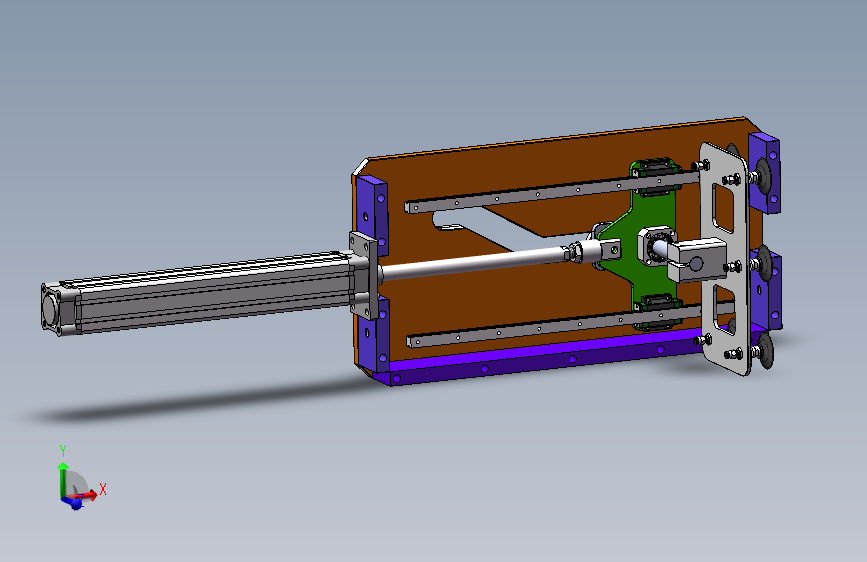Screen dimensions: 867x562
Task: Click the blue Z axis arrow of triad
Action: (x=74, y=502)
